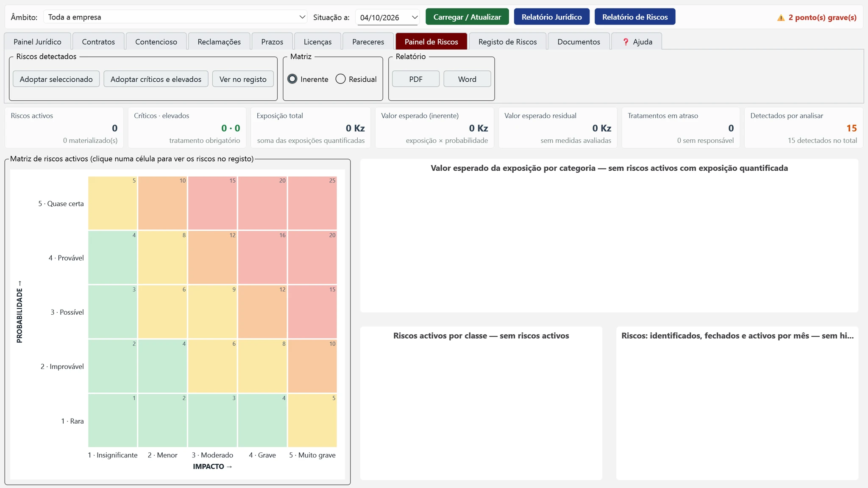Click the warning icon beside graves points

coord(781,17)
